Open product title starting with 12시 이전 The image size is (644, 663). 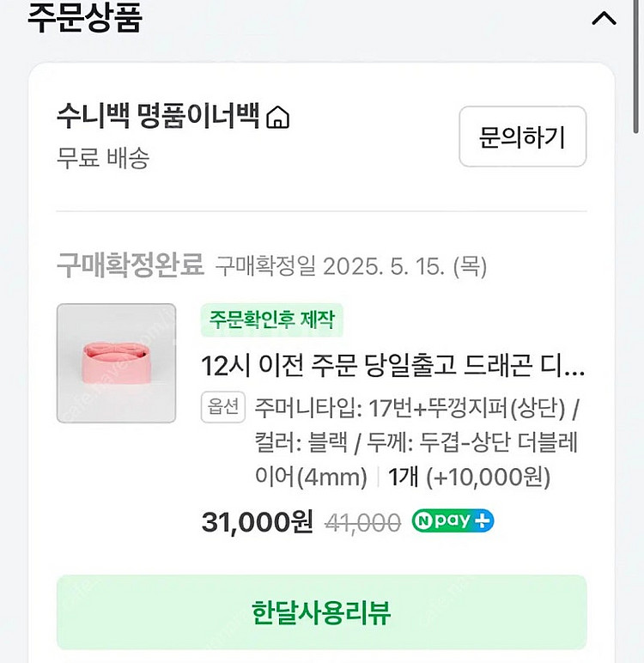(392, 368)
